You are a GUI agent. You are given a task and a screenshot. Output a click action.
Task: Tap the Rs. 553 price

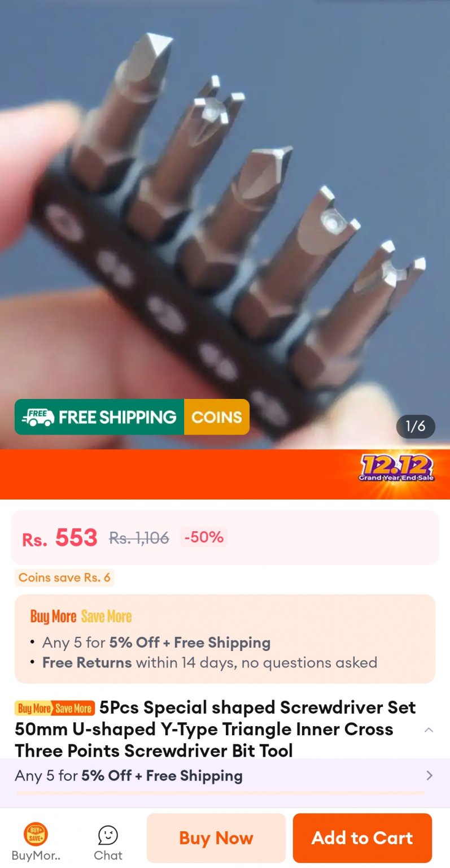click(x=60, y=538)
